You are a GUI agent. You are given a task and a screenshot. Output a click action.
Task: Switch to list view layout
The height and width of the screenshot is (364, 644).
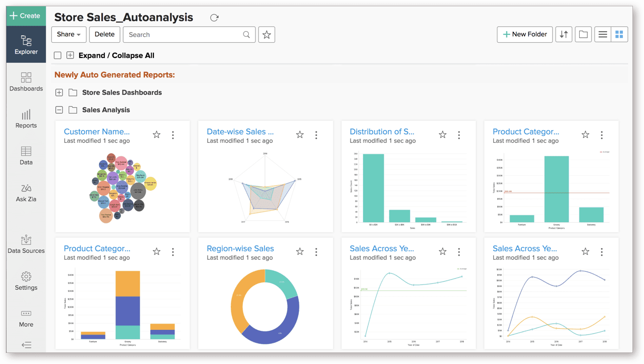pos(602,34)
